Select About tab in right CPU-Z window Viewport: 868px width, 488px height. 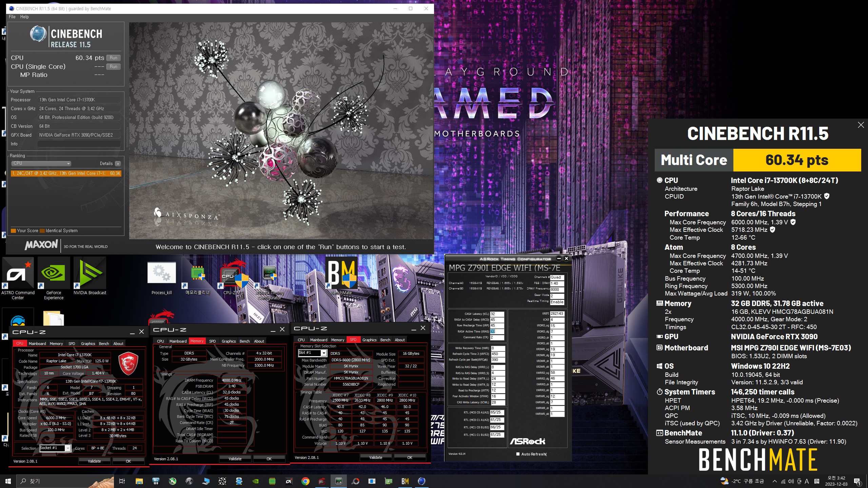coord(400,340)
